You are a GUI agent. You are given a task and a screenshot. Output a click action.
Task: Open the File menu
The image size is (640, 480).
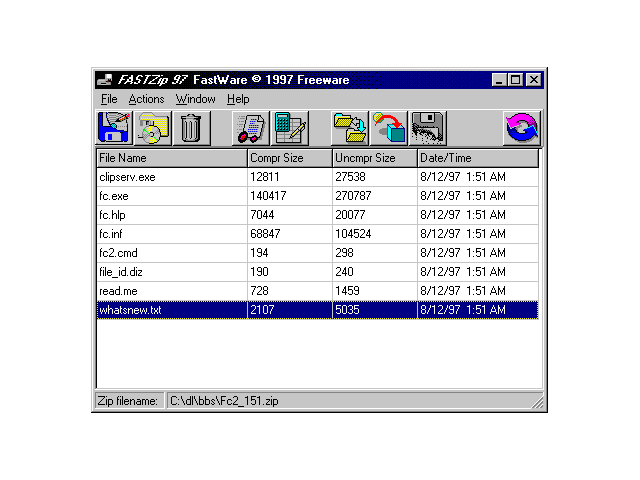(109, 99)
